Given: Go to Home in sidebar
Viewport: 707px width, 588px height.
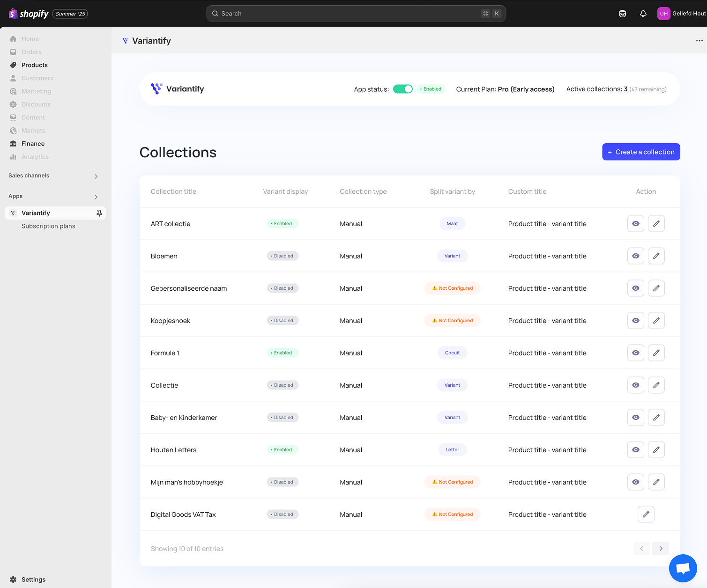Looking at the screenshot, I should pos(30,39).
